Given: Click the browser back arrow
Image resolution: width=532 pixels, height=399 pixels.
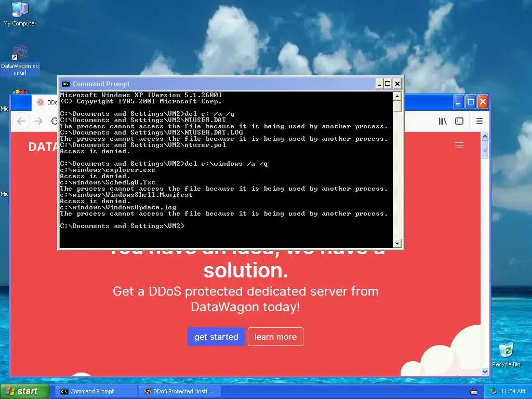Looking at the screenshot, I should pyautogui.click(x=21, y=121).
